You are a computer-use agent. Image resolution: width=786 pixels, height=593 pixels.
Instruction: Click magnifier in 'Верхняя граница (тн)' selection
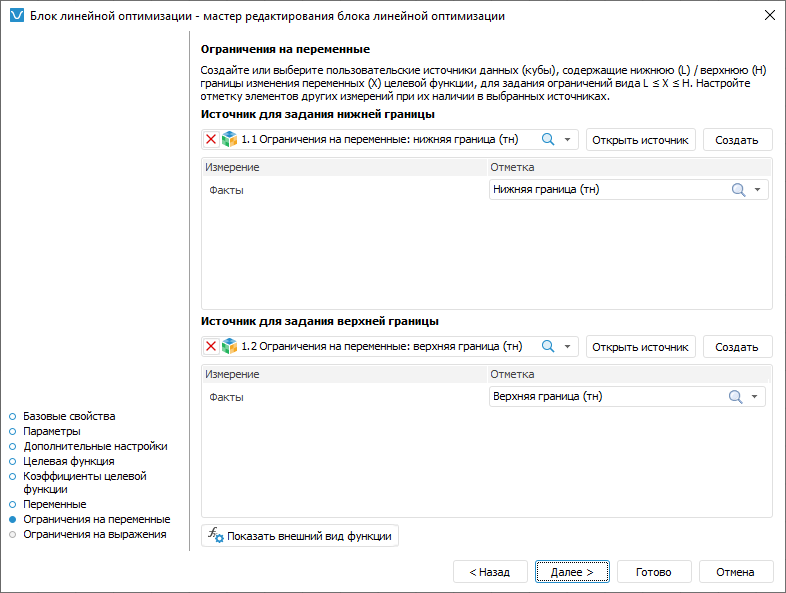click(x=738, y=397)
